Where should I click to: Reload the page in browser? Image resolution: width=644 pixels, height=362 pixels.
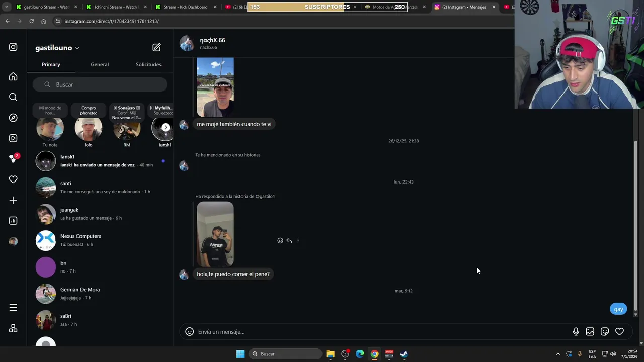(x=31, y=21)
